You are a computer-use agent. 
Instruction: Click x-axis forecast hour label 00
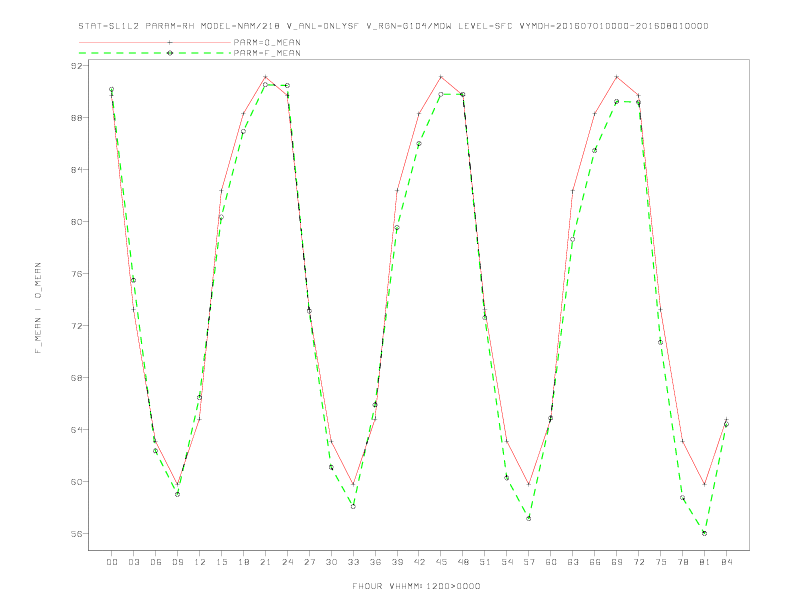(112, 562)
